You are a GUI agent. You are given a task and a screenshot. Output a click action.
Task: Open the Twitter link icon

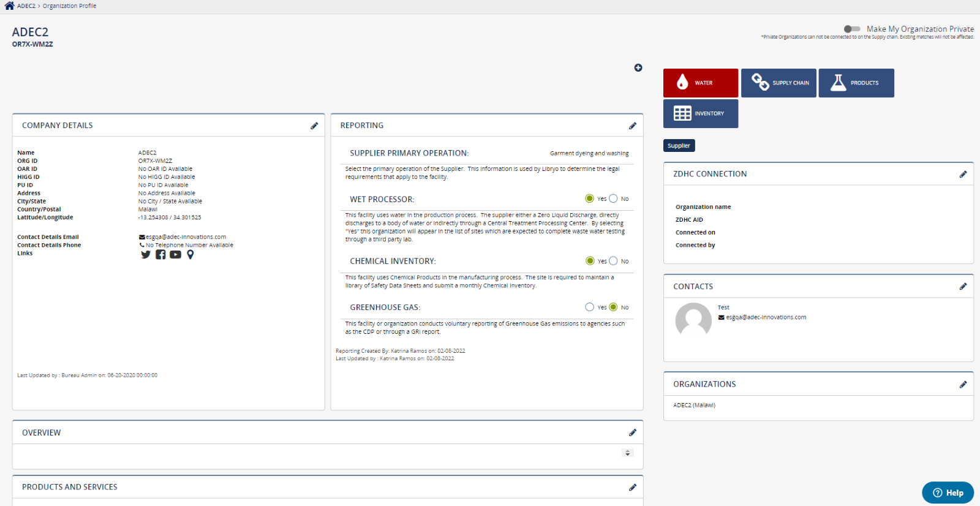(145, 255)
